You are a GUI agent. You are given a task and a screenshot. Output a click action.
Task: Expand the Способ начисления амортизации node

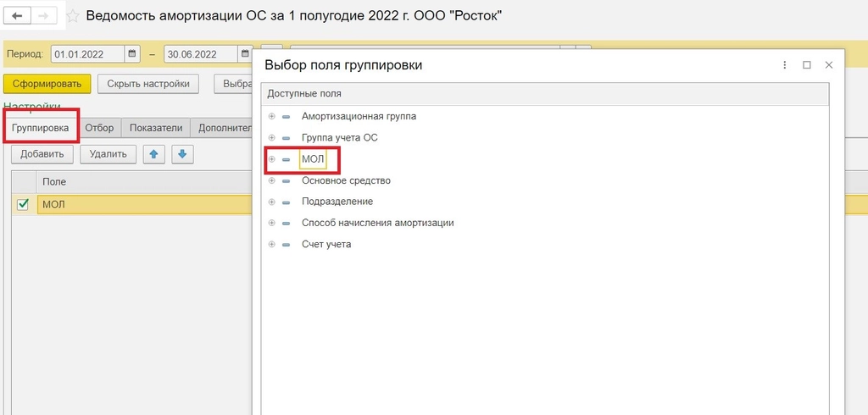tap(271, 223)
